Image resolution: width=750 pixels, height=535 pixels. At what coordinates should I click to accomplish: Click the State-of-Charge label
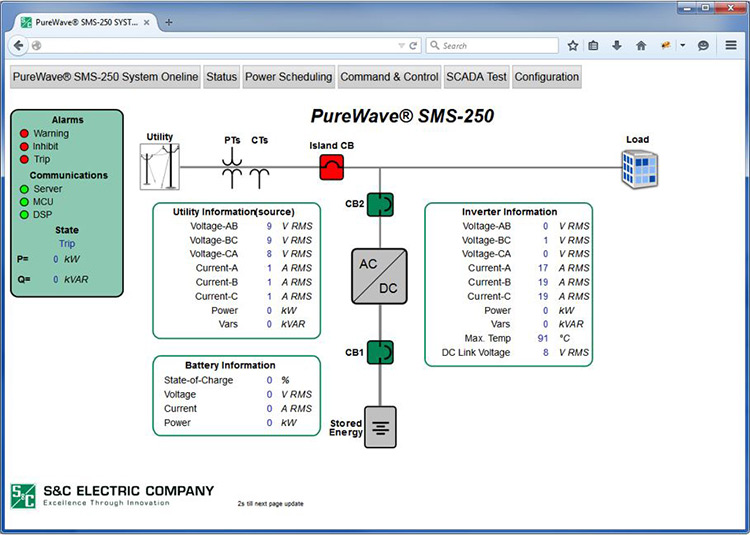[199, 381]
